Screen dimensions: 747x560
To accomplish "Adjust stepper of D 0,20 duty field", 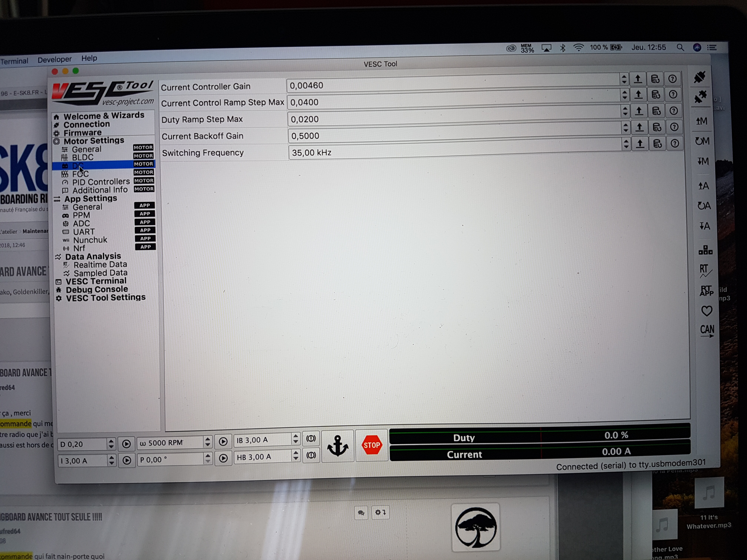I will (111, 444).
